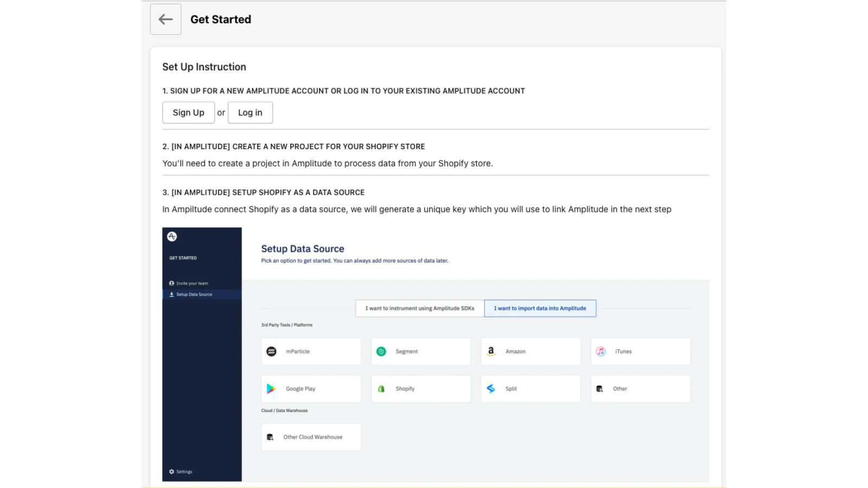Click the GET STARTED sidebar label
The height and width of the screenshot is (488, 868).
pyautogui.click(x=183, y=258)
